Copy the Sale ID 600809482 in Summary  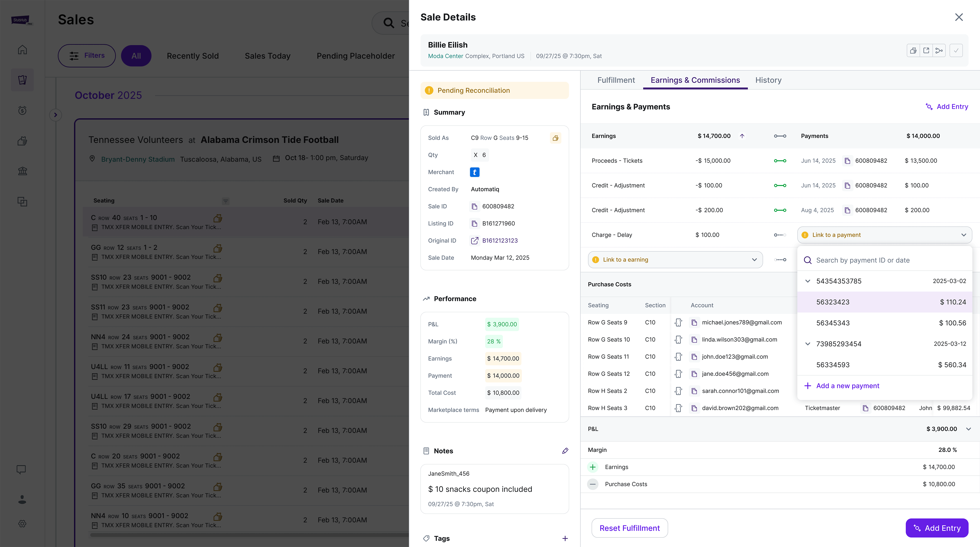[474, 206]
